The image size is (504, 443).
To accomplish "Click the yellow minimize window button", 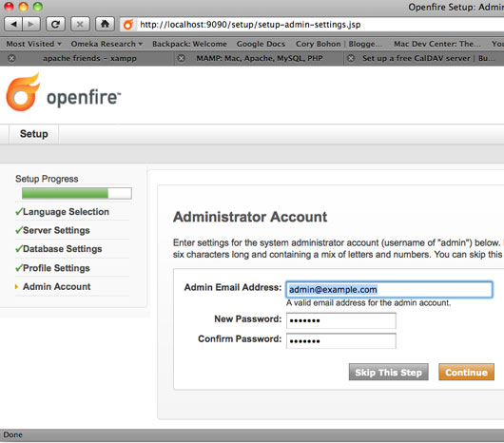I will point(23,7).
